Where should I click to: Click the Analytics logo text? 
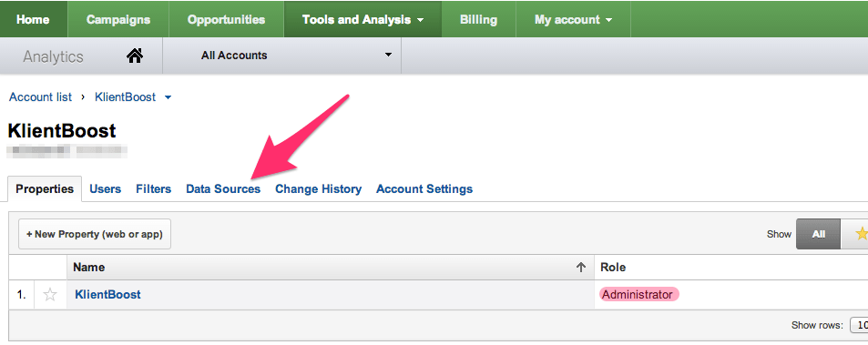click(x=53, y=56)
